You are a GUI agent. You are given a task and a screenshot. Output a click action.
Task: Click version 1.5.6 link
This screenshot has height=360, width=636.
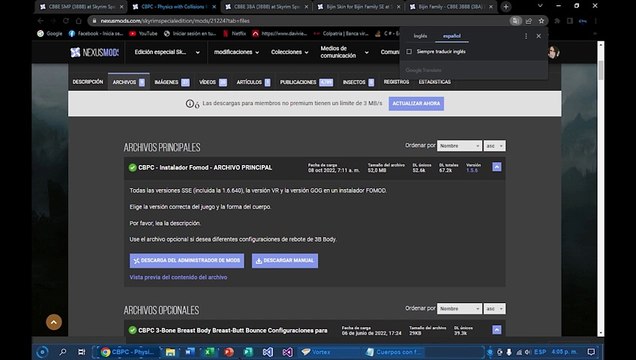(x=472, y=170)
